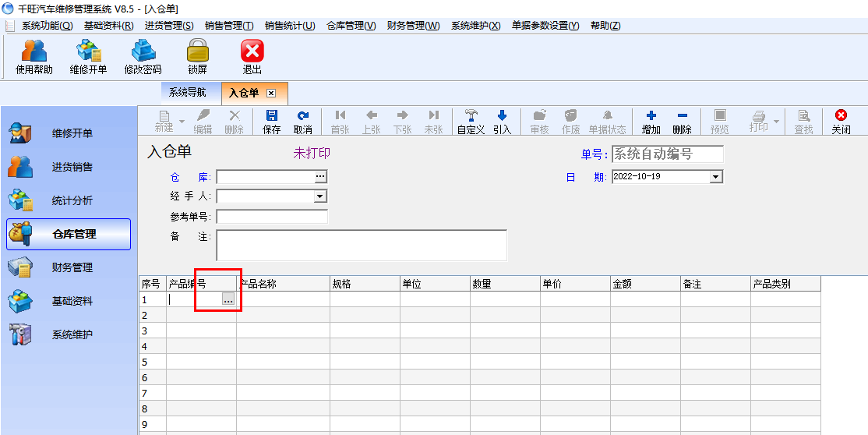868x435 pixels.
Task: Click the 单据状态 status icon
Action: click(x=607, y=122)
